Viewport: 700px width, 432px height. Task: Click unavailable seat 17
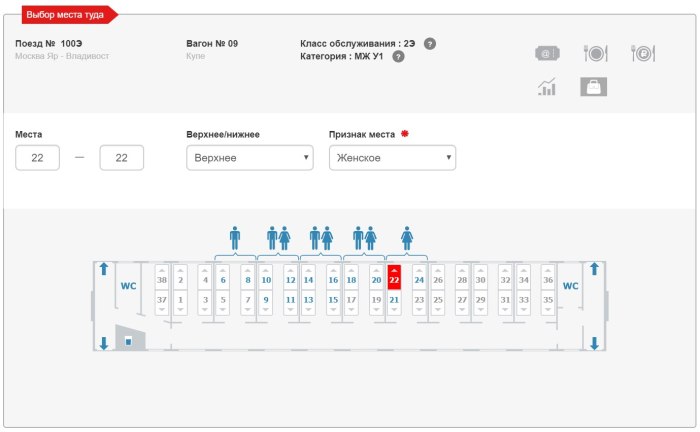pos(351,303)
